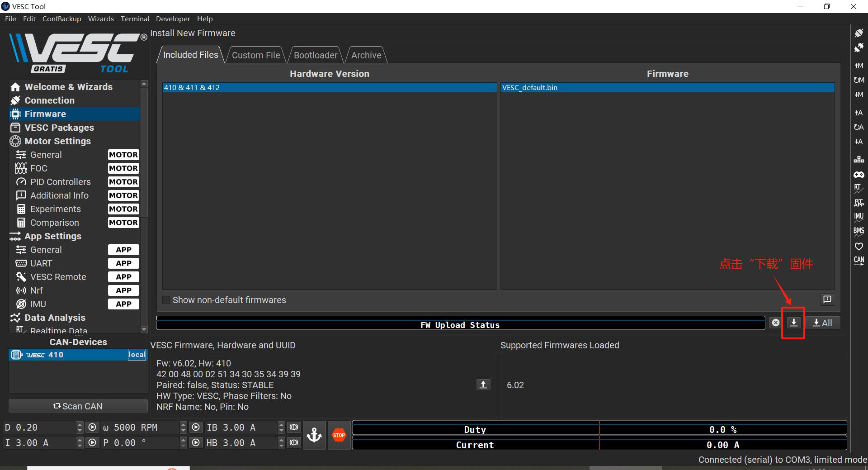Select VESC 410 local CAN device
The height and width of the screenshot is (470, 868).
[x=78, y=355]
